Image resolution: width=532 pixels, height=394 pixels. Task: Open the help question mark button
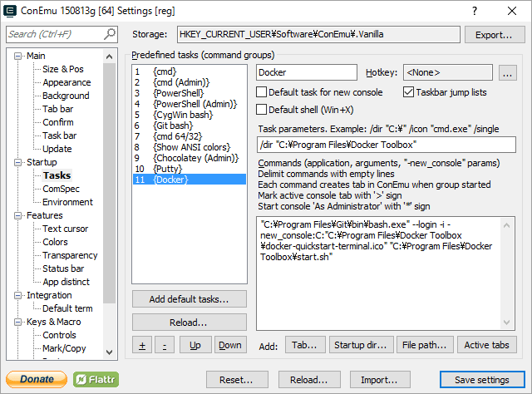click(x=475, y=11)
